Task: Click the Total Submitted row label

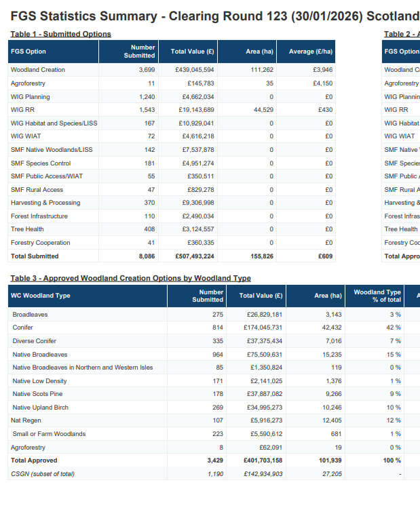Action: coord(35,256)
